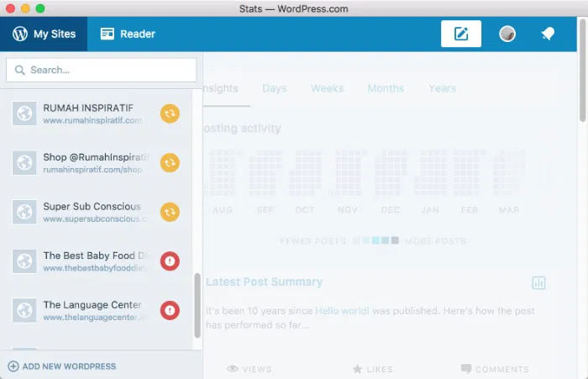Switch to the Reader tab
The width and height of the screenshot is (588, 379).
(128, 34)
